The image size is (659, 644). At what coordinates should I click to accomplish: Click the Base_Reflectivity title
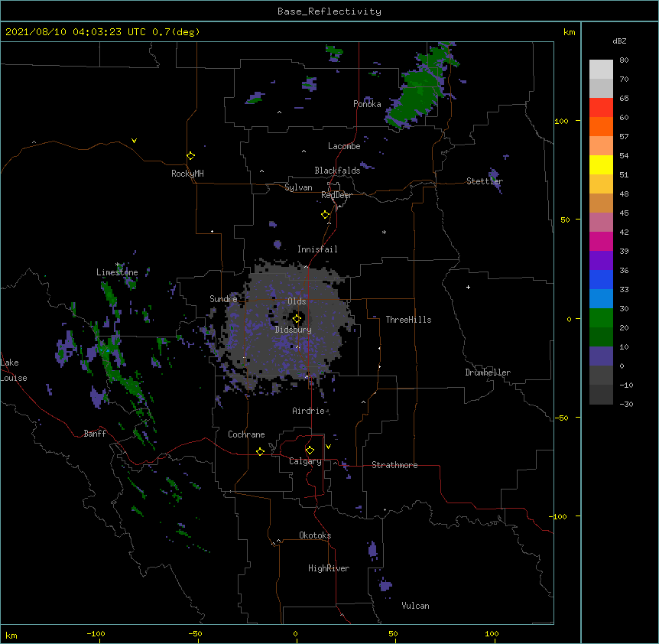329,11
